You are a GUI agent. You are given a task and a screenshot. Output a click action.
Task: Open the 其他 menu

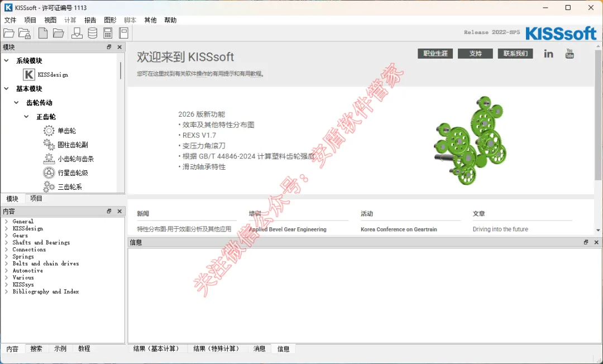pyautogui.click(x=150, y=20)
